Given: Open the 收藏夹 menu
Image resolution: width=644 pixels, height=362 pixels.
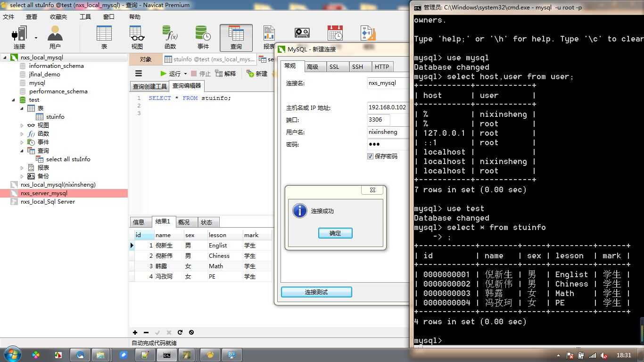Looking at the screenshot, I should pos(58,16).
